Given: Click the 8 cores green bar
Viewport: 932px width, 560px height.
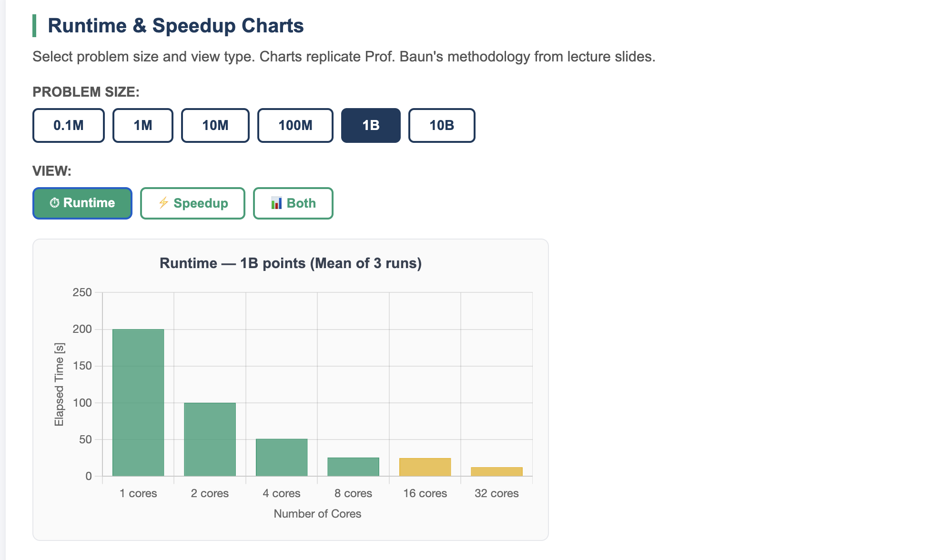Looking at the screenshot, I should click(x=354, y=467).
